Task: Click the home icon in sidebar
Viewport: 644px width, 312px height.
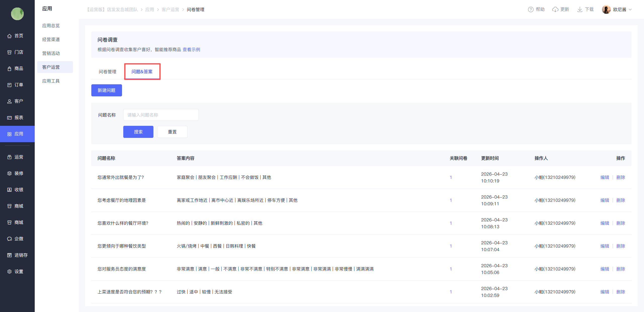Action: (9, 36)
